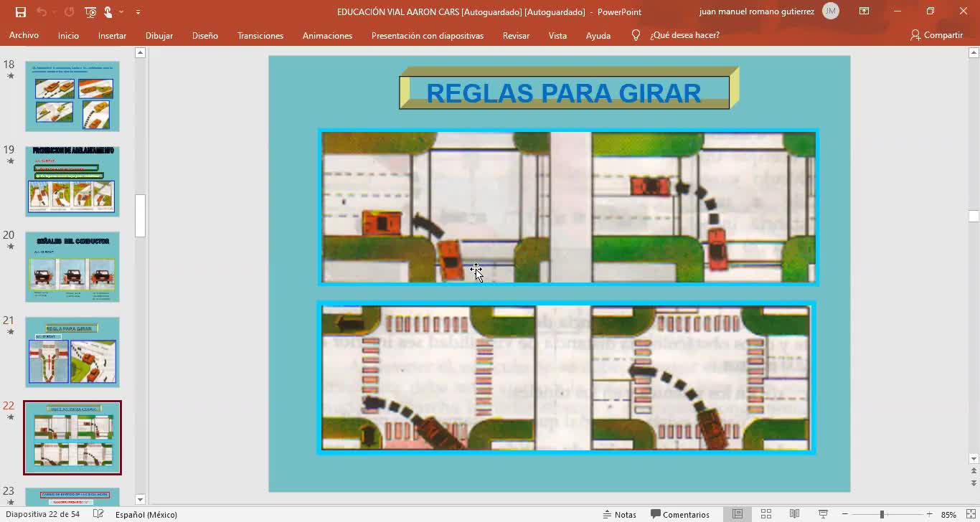The height and width of the screenshot is (522, 980).
Task: Start slideshow from beginning via quick access icon
Action: (x=90, y=11)
